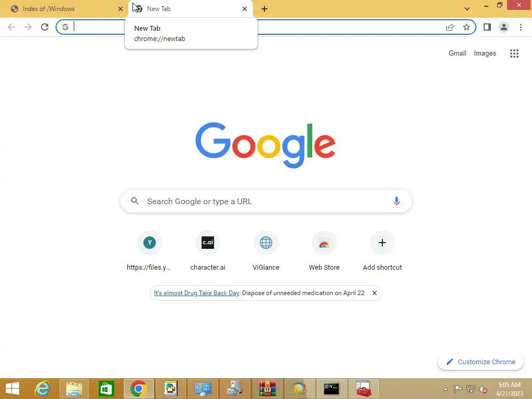Image resolution: width=532 pixels, height=399 pixels.
Task: Close the New Tab tab
Action: click(x=245, y=9)
